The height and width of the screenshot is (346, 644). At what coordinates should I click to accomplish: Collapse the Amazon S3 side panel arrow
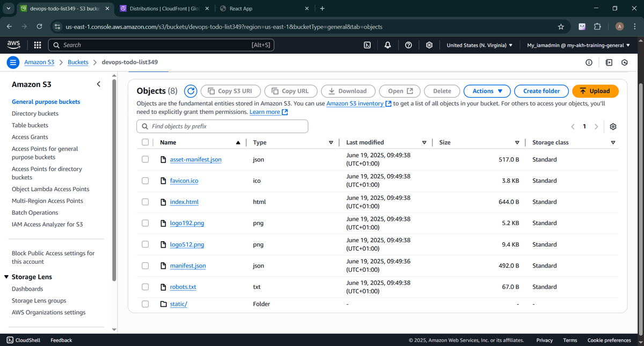point(99,84)
